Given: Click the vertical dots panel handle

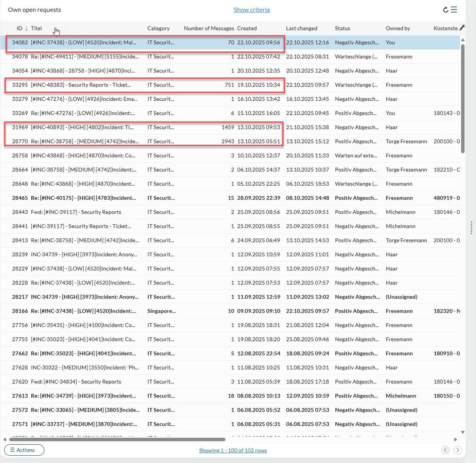Looking at the screenshot, I should pyautogui.click(x=471, y=228).
